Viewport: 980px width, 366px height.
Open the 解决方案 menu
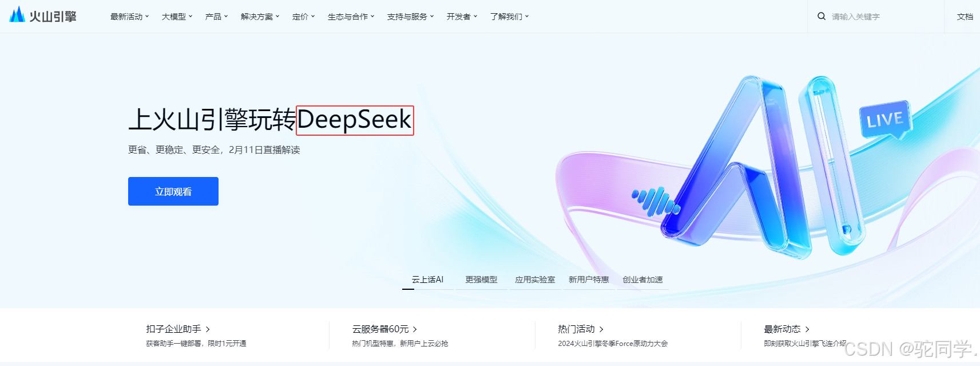point(260,17)
